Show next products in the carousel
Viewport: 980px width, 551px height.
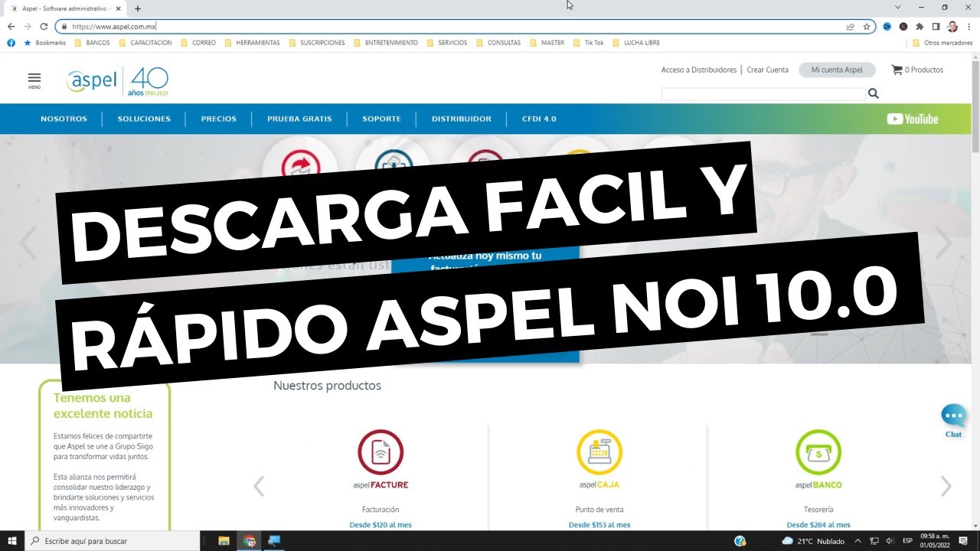946,486
